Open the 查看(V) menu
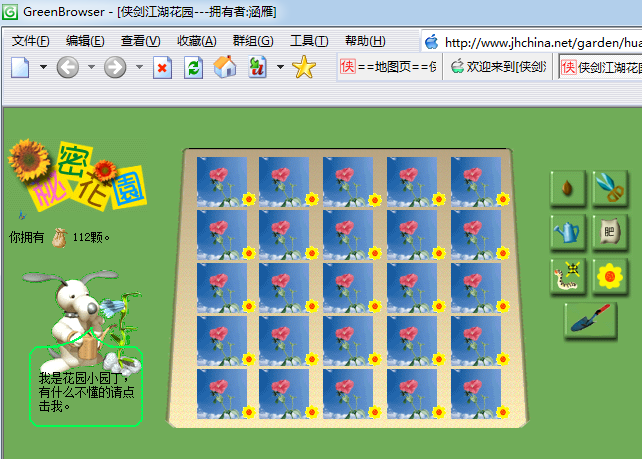 click(140, 41)
